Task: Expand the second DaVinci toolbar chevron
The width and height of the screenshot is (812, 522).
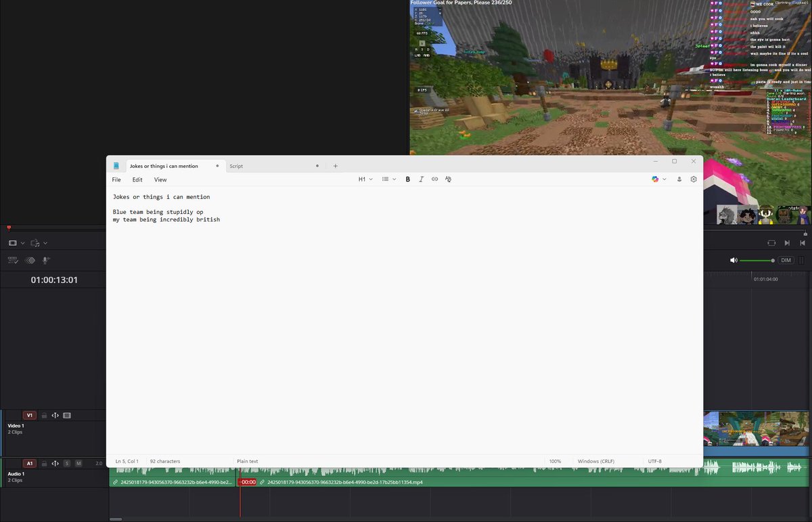Action: coord(45,243)
